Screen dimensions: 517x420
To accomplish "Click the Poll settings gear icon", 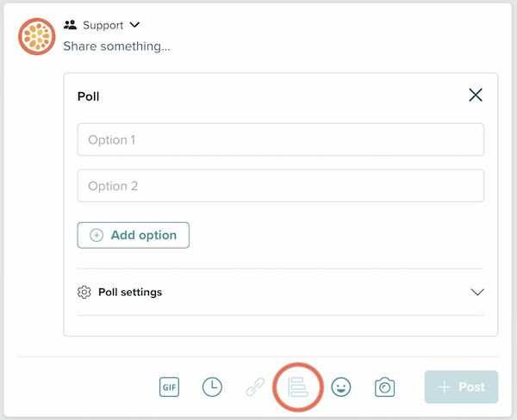I will pyautogui.click(x=84, y=292).
